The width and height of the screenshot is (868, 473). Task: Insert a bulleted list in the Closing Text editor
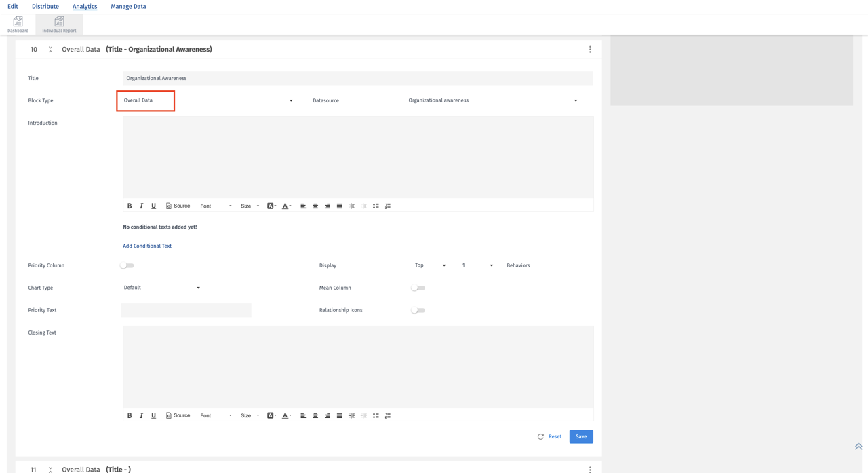[x=376, y=415]
